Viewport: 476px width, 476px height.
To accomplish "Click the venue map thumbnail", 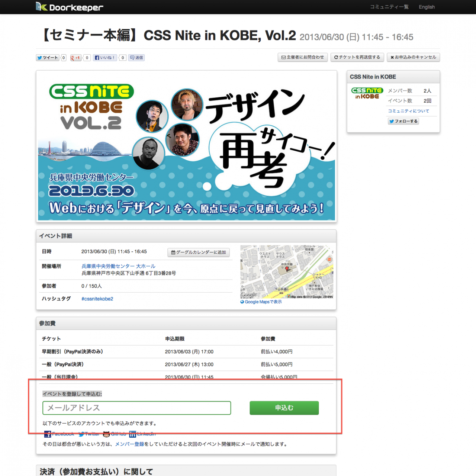I will click(286, 271).
